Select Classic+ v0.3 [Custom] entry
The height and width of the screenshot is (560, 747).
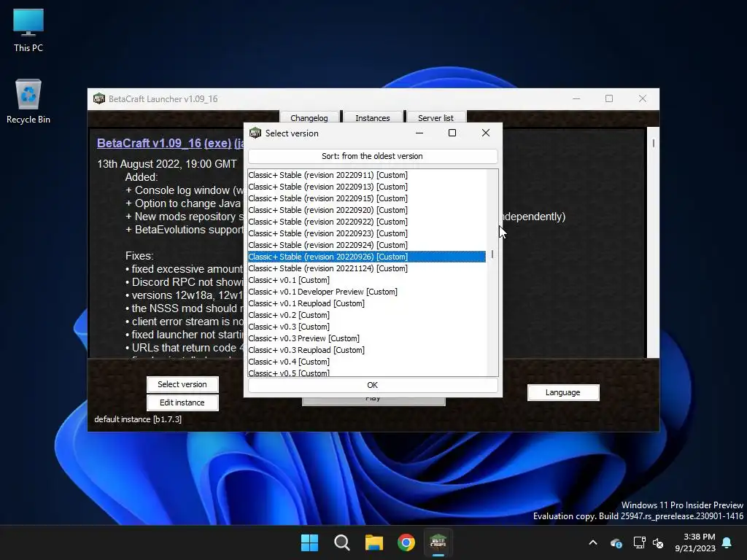[367, 327]
